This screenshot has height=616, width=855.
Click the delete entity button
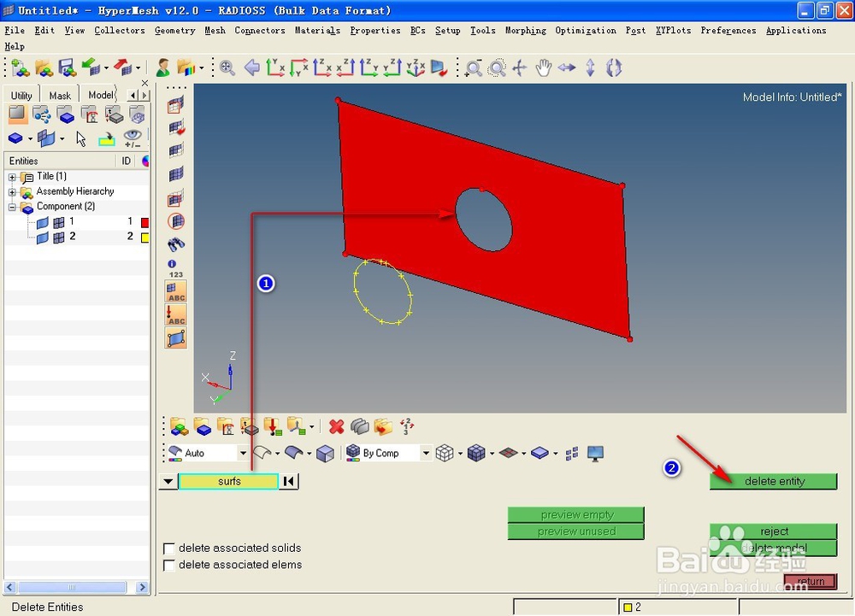(x=774, y=481)
